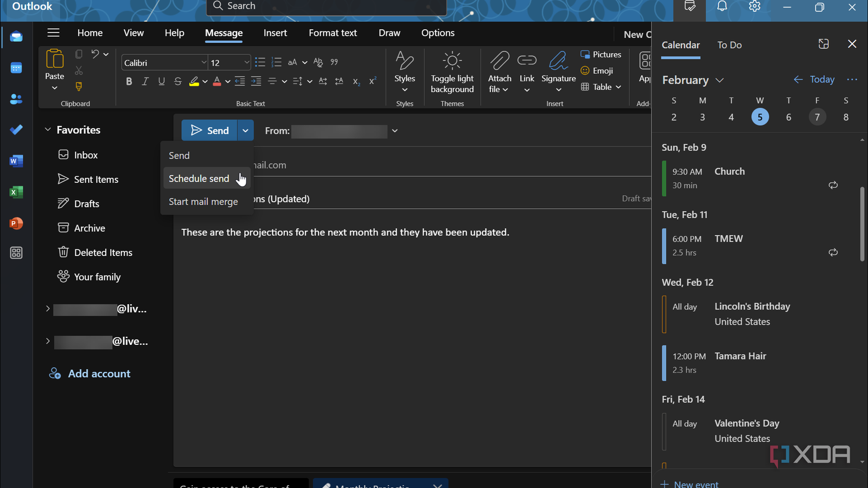Expand the February month picker chevron

pos(719,80)
